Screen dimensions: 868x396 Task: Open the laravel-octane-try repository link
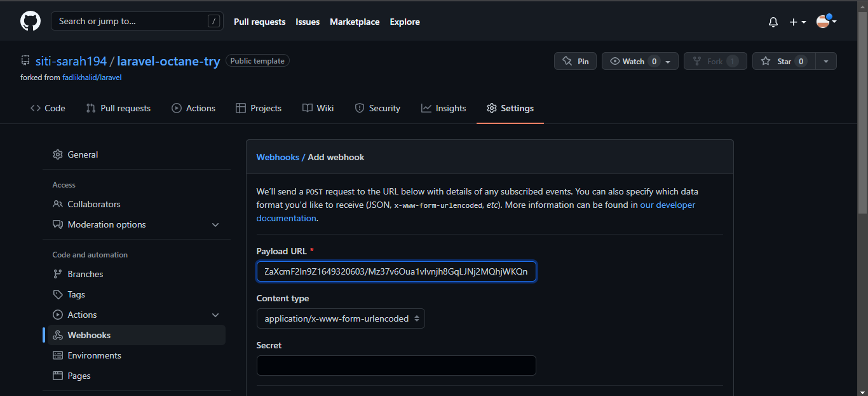point(168,62)
